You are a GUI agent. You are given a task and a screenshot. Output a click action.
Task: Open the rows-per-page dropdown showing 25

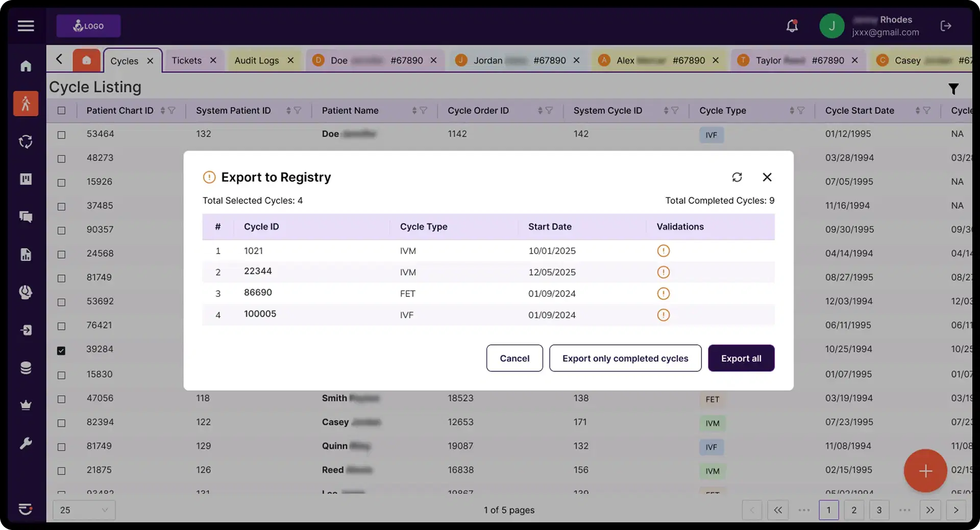click(84, 510)
